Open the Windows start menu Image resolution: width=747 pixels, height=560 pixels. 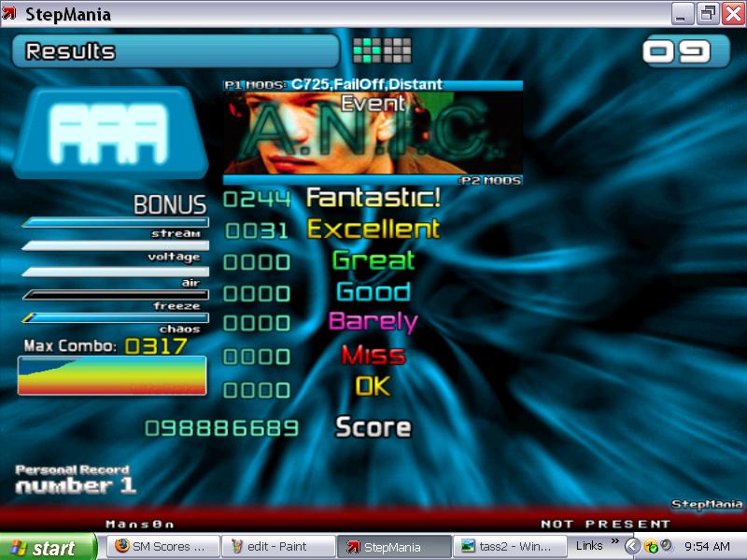pyautogui.click(x=48, y=547)
